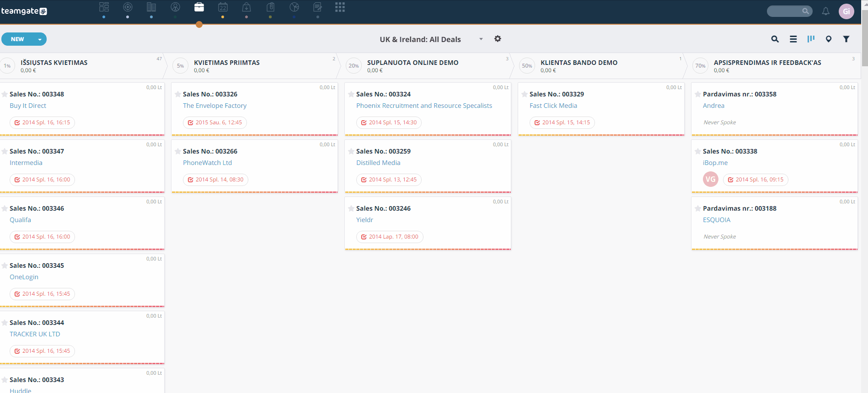Open the Gi user avatar menu
868x393 pixels.
(846, 11)
